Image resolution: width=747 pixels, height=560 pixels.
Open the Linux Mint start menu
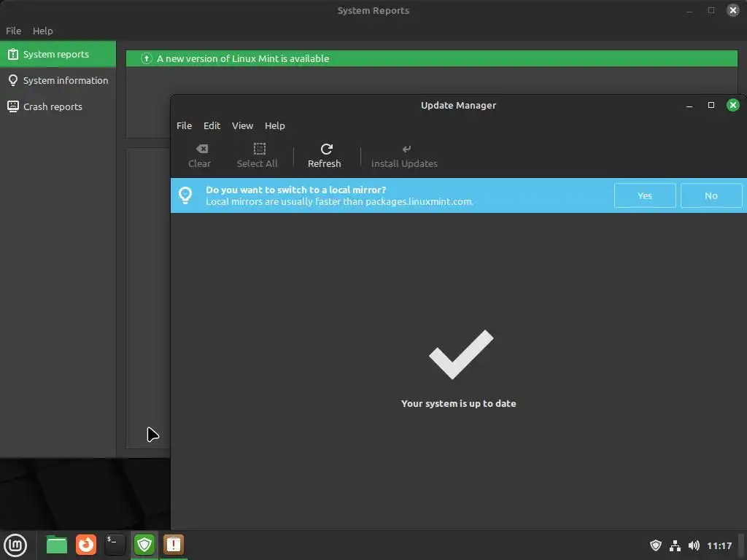[x=16, y=545]
